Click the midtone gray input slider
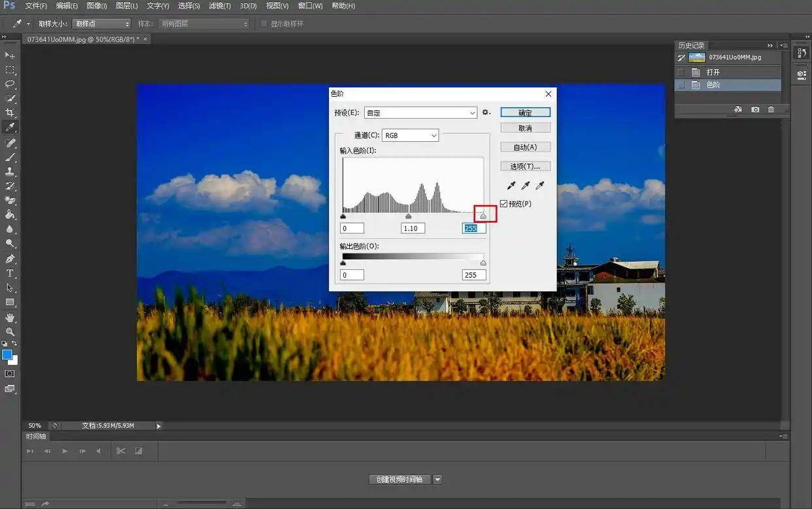The width and height of the screenshot is (812, 509). [x=409, y=216]
